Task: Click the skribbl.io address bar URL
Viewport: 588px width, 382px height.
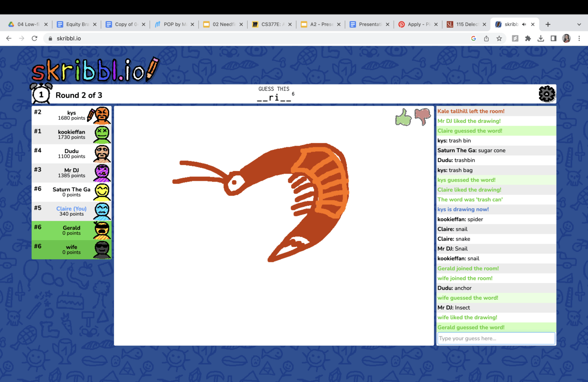Action: click(69, 38)
